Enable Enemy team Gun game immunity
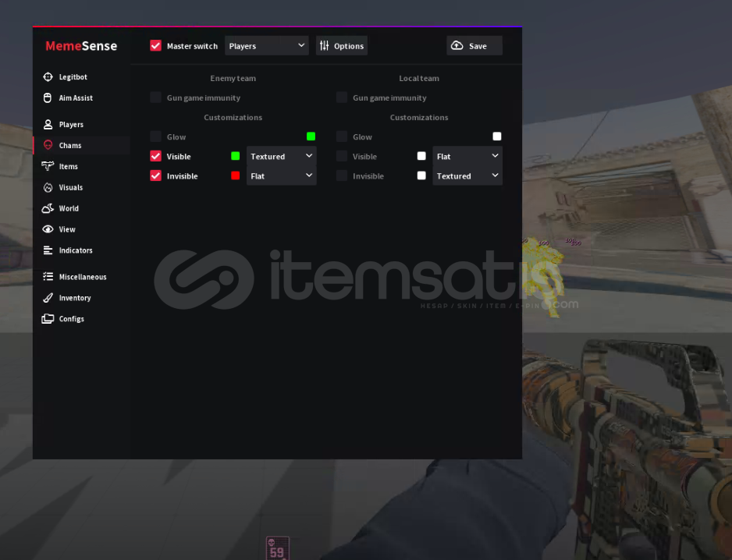This screenshot has width=732, height=560. point(155,97)
